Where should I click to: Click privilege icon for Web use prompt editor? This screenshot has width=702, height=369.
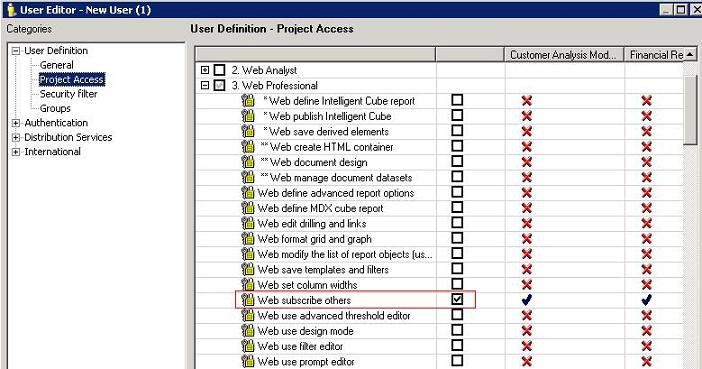click(248, 361)
